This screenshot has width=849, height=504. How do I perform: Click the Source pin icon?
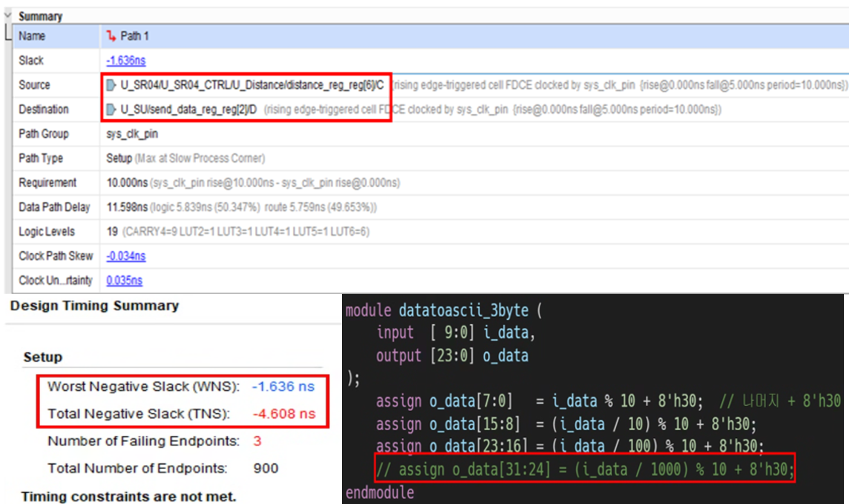point(111,85)
